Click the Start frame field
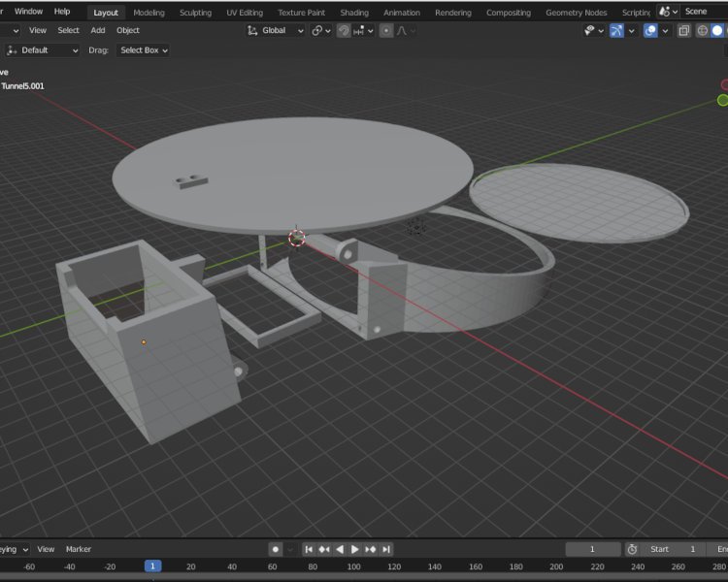The height and width of the screenshot is (582, 728). coord(674,549)
